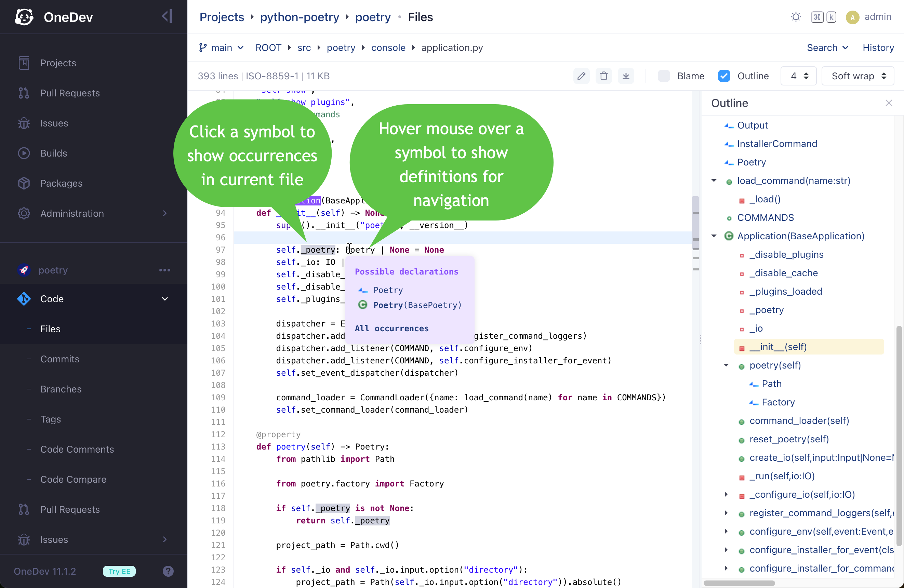Close the Outline panel
904x588 pixels.
(x=888, y=103)
